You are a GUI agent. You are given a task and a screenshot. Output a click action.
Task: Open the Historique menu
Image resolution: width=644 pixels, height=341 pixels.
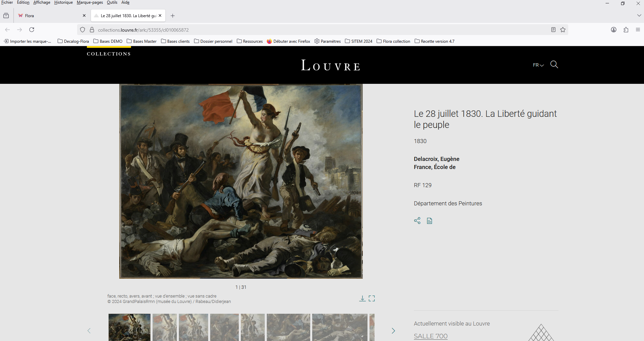[63, 2]
